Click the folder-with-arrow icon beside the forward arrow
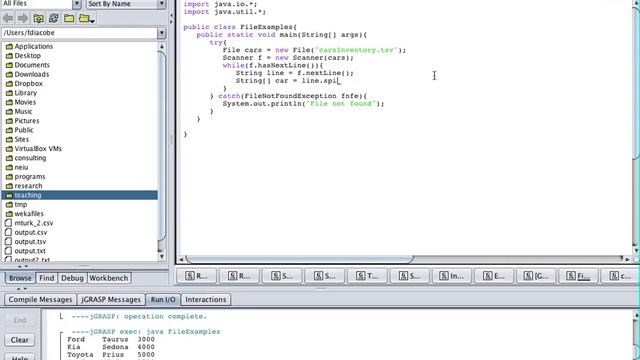Image resolution: width=640 pixels, height=360 pixels. (38, 18)
